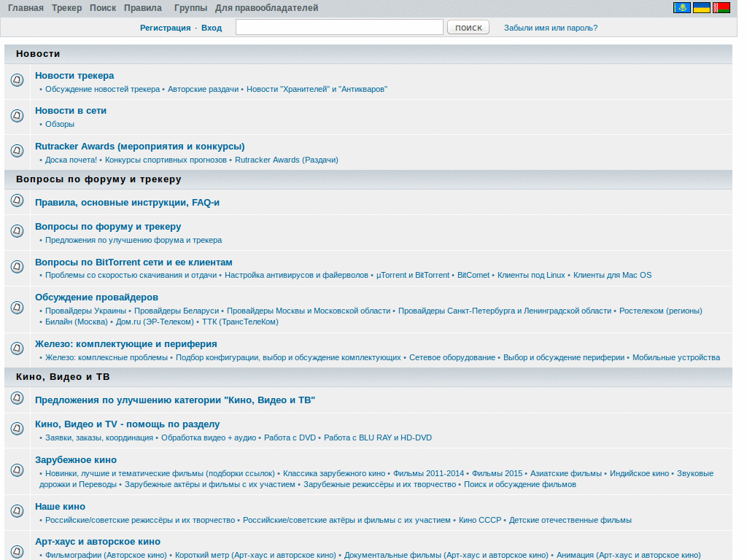Open Обсуждение новостей трекера subforum
This screenshot has width=747, height=560.
pyautogui.click(x=102, y=89)
